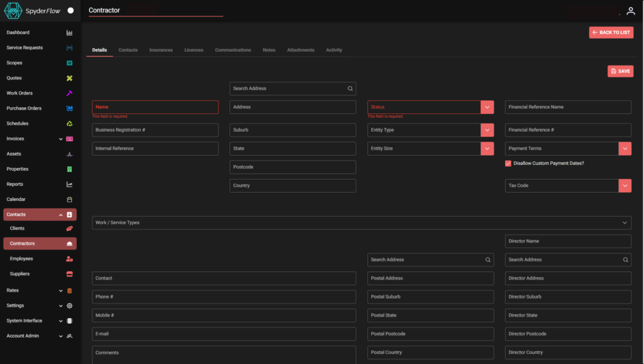Open the Payment Terms dropdown

tap(625, 149)
